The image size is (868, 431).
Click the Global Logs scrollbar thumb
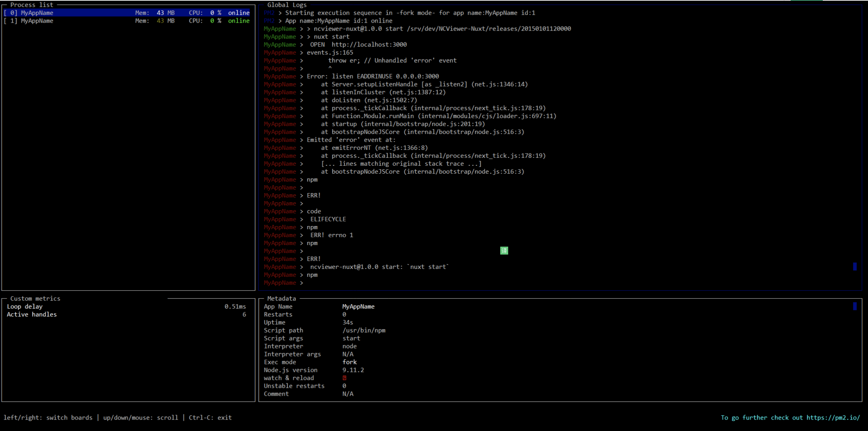click(x=855, y=266)
